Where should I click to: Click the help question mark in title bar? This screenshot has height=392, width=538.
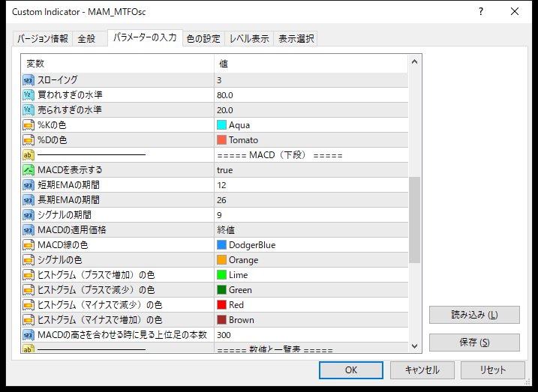click(x=481, y=12)
